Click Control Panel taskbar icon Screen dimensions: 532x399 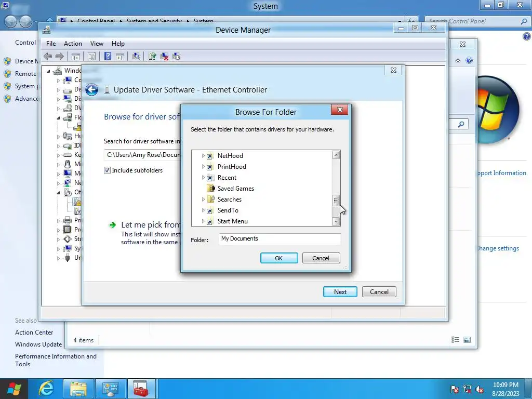tap(110, 389)
